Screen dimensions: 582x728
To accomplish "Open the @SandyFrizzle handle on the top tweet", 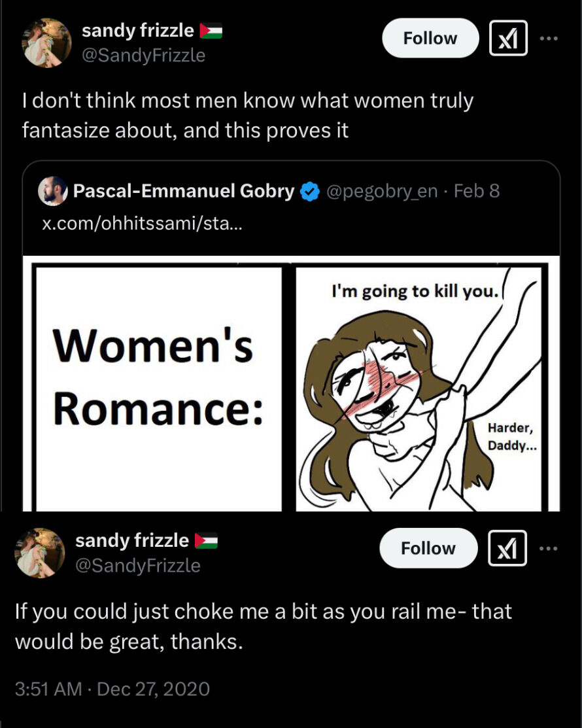I will 143,55.
